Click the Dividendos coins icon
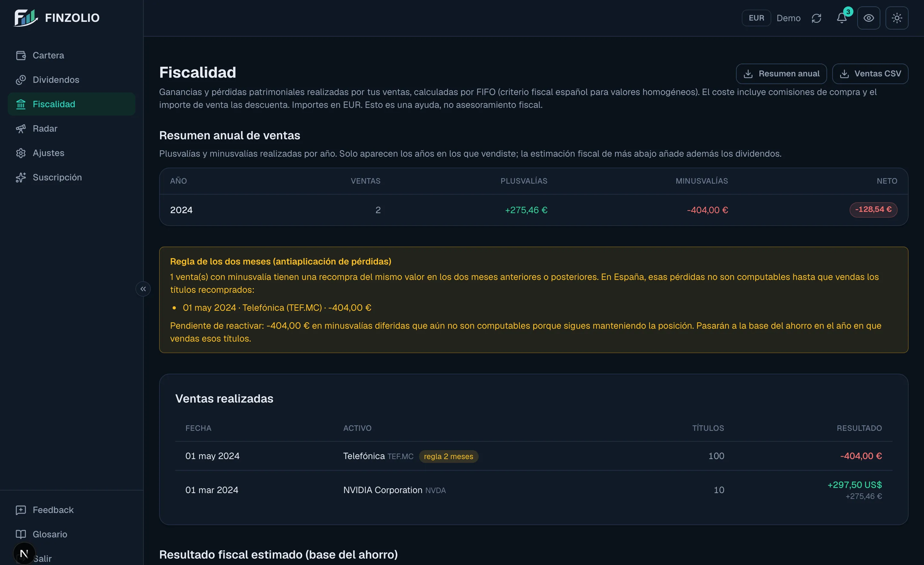 tap(21, 80)
